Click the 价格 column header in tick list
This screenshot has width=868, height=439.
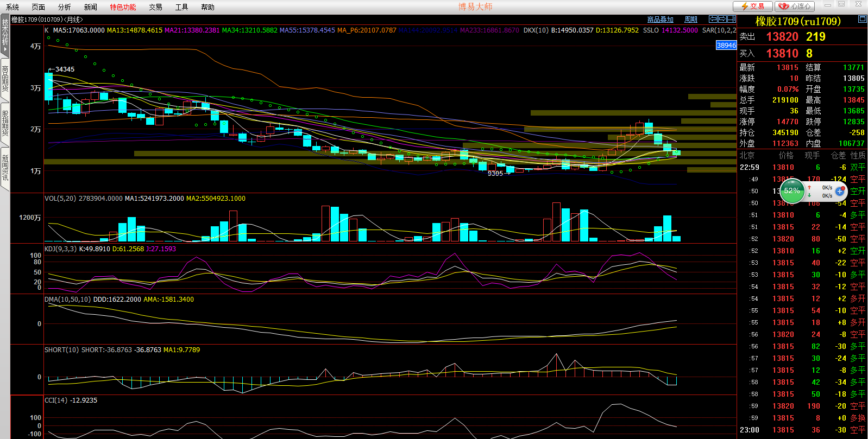[786, 155]
